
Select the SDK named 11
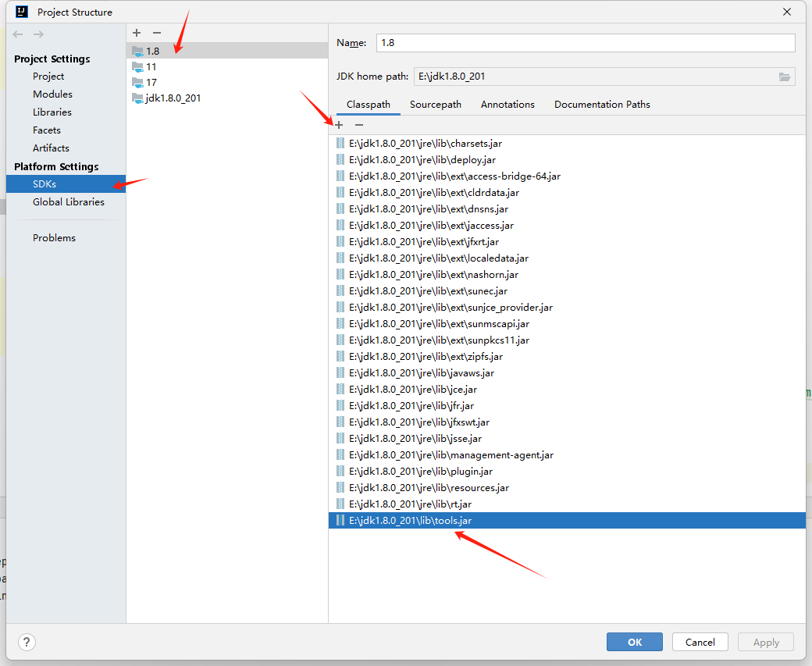coord(151,67)
